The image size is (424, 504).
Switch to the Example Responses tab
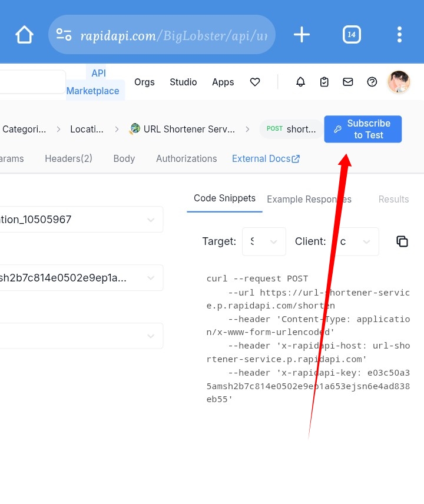309,200
